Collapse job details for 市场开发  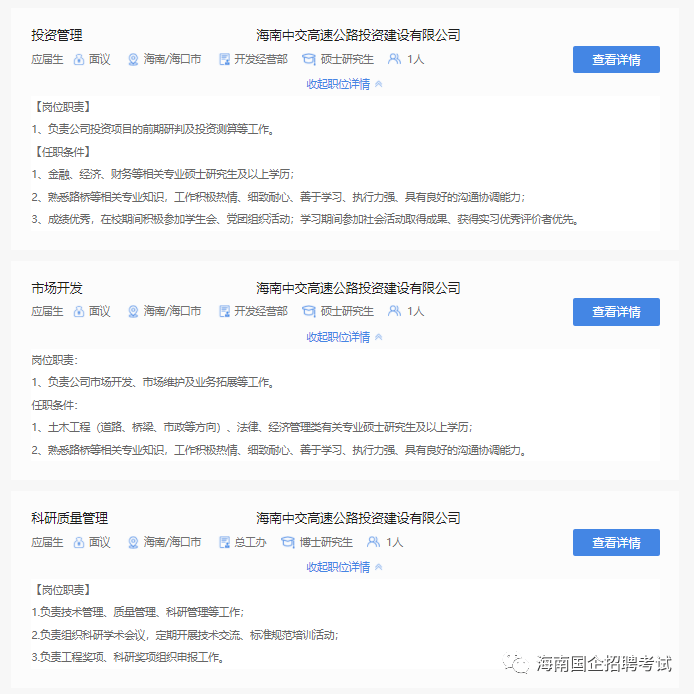coord(344,337)
